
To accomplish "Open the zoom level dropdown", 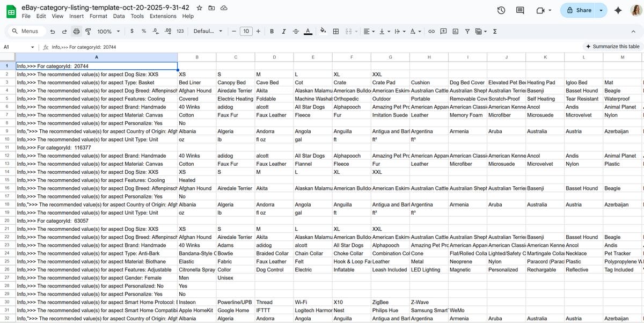I will click(x=107, y=31).
